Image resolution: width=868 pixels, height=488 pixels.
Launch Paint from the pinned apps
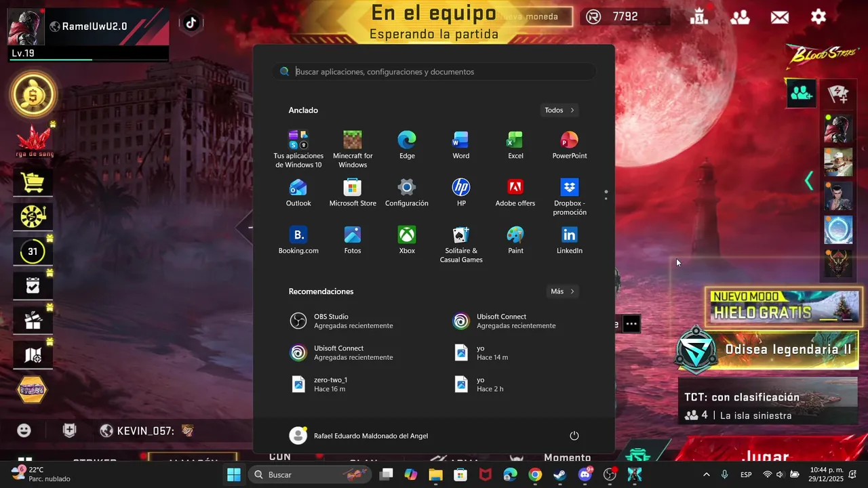click(x=515, y=240)
